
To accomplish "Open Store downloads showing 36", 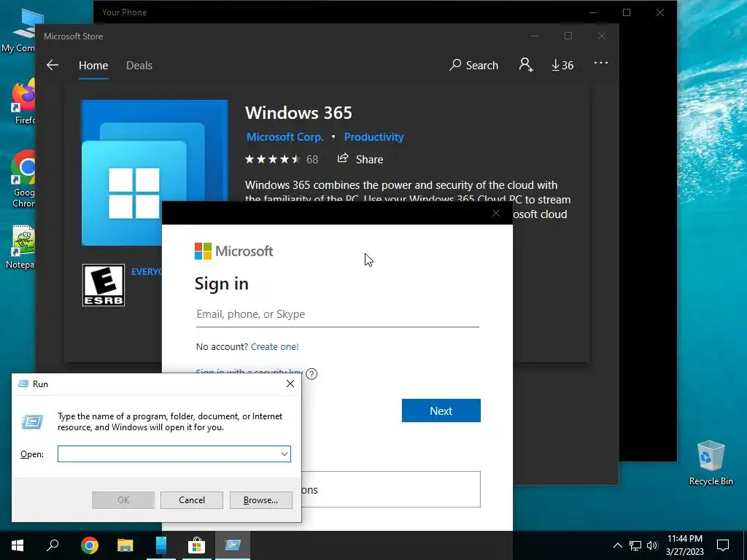I will (562, 65).
